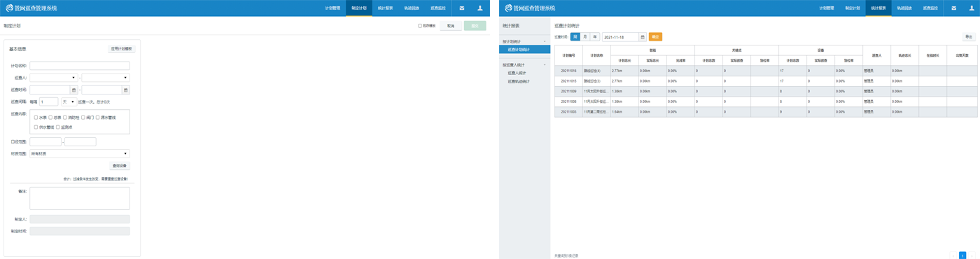Screen dimensions: 980x259
Task: Open mail icon in right window header
Action: (x=953, y=8)
